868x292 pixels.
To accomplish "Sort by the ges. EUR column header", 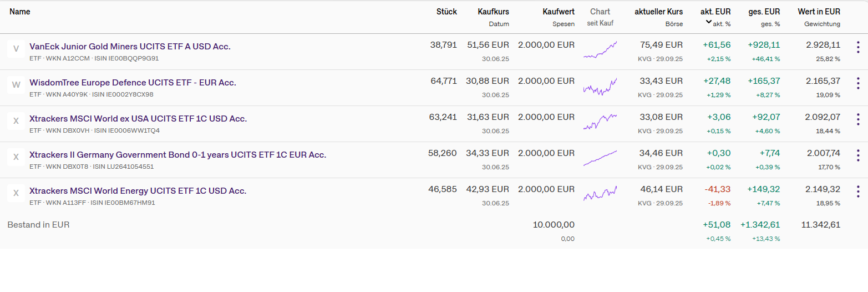I will tap(764, 12).
